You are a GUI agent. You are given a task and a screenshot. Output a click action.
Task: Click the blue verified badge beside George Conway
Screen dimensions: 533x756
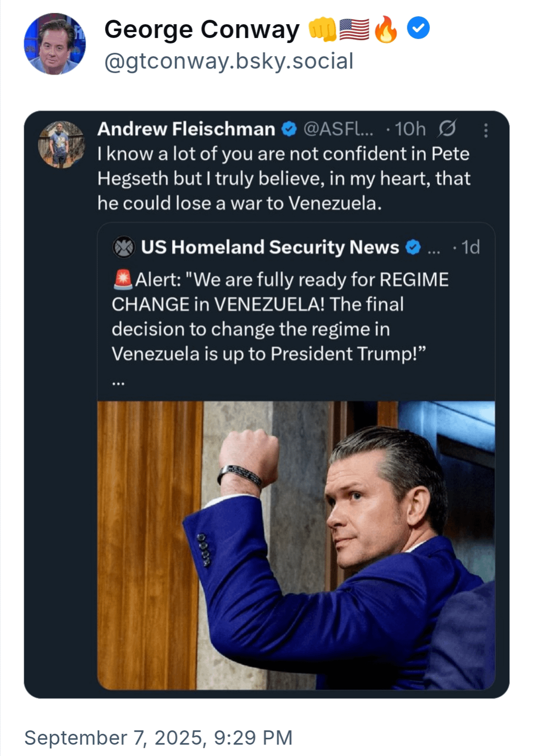point(418,29)
